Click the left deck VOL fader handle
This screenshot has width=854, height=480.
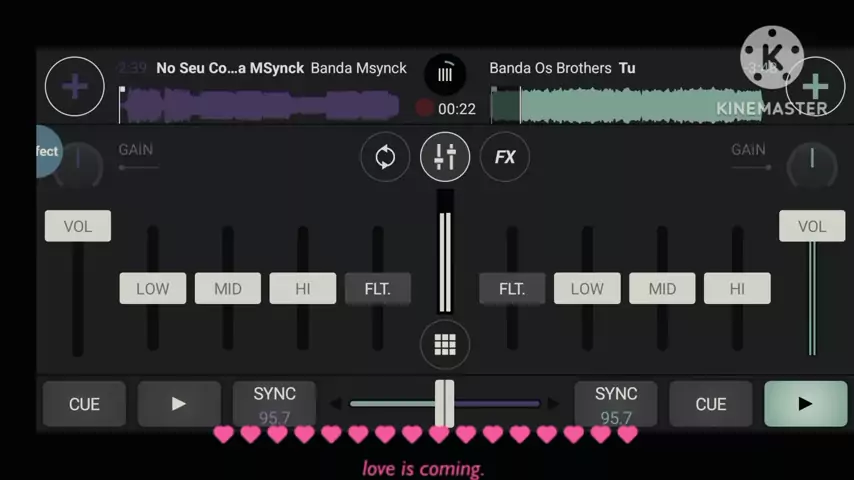[78, 226]
